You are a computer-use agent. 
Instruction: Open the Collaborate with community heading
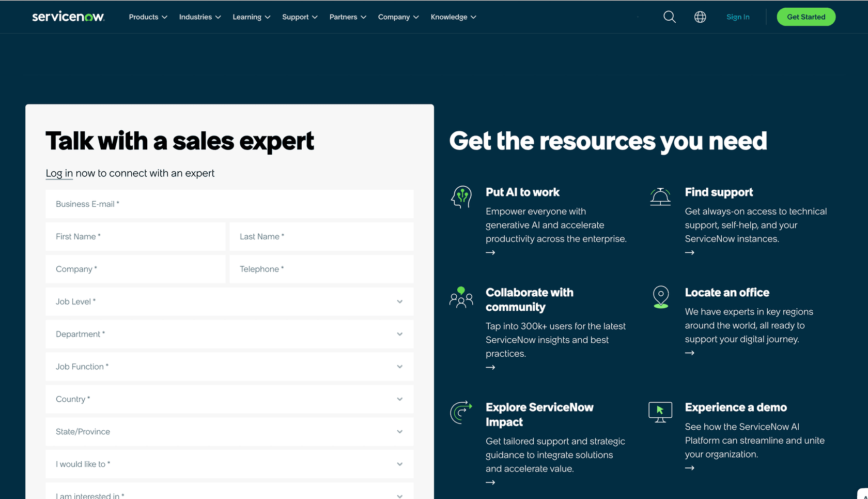click(530, 300)
